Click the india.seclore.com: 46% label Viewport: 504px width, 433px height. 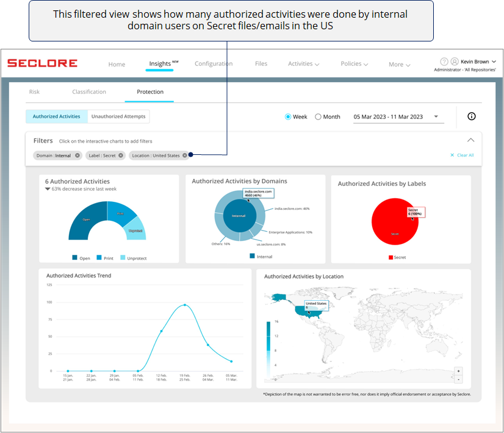click(292, 209)
